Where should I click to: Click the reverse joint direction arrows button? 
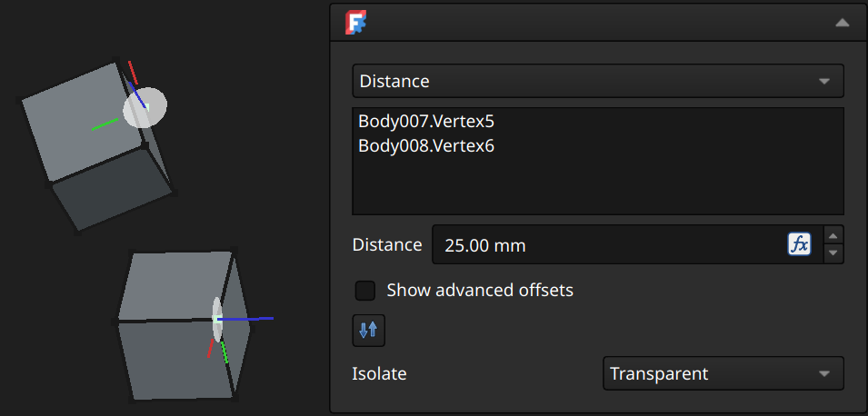pyautogui.click(x=369, y=331)
